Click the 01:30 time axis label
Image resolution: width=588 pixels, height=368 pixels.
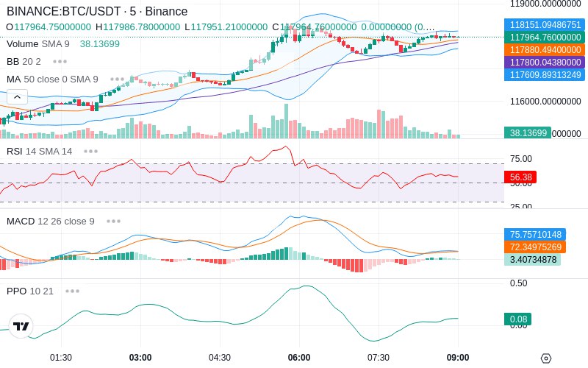point(61,358)
